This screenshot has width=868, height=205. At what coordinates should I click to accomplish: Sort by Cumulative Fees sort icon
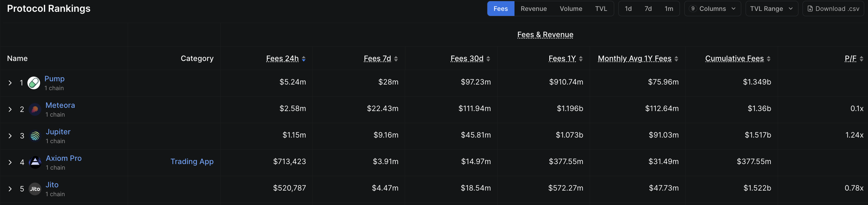(769, 59)
